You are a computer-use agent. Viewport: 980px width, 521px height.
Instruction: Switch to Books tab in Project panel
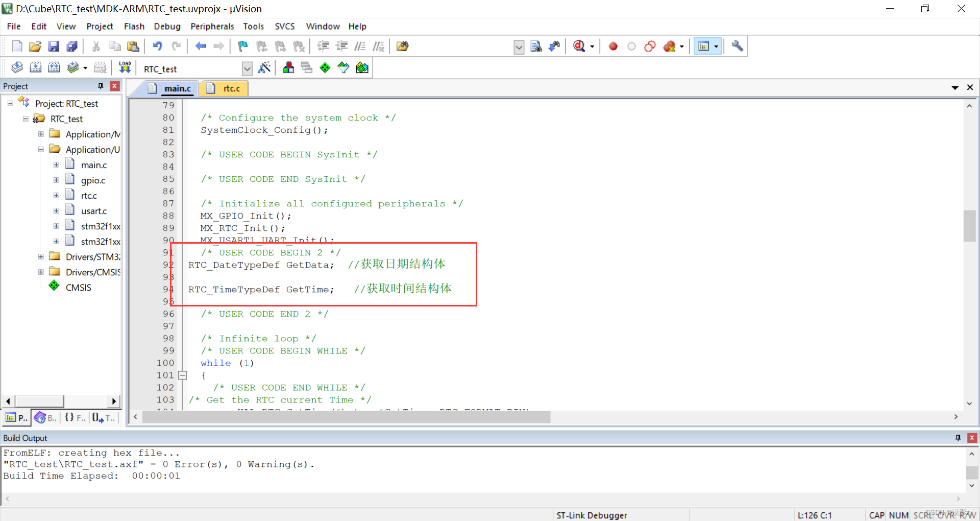(45, 418)
